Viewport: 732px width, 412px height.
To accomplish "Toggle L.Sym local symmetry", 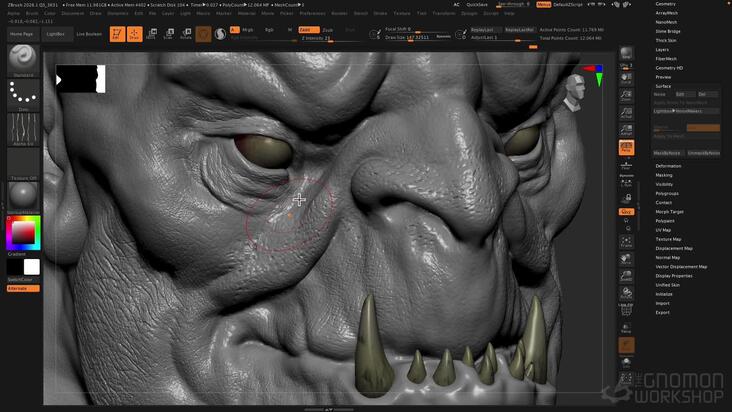I will click(626, 182).
